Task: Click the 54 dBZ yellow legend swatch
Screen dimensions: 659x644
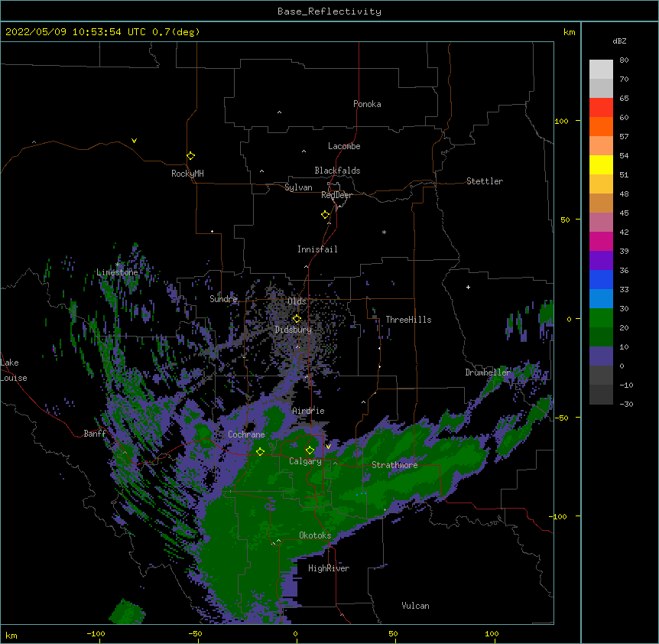Action: 601,164
